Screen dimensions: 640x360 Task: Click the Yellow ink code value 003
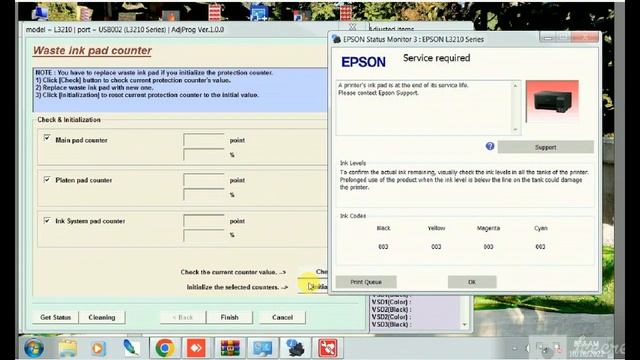click(x=436, y=247)
